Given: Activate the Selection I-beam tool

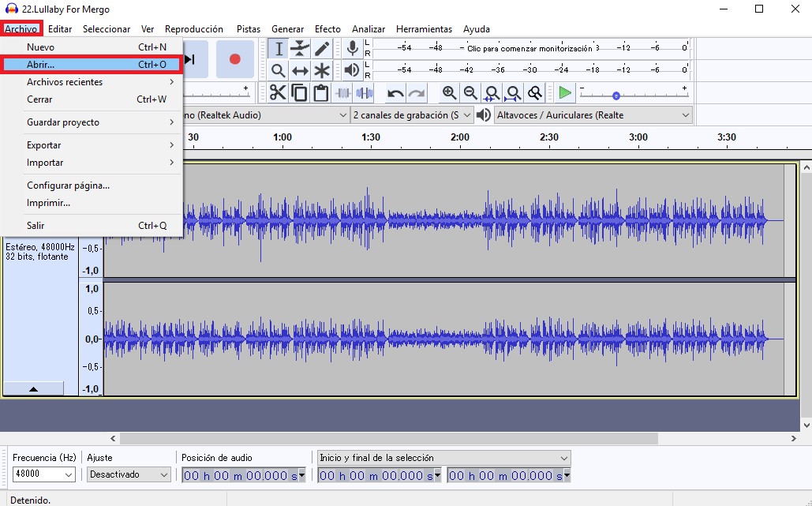Looking at the screenshot, I should (278, 49).
